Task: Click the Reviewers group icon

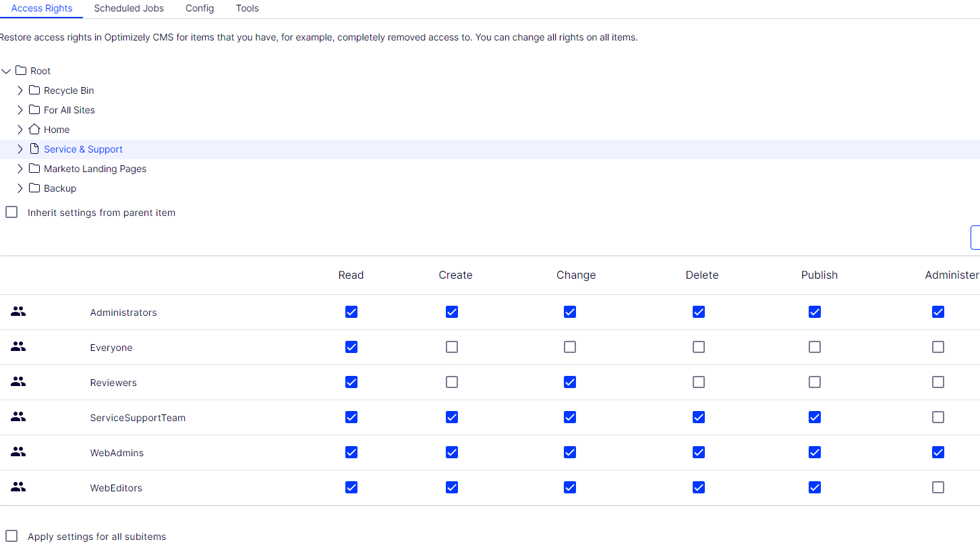Action: coord(18,382)
